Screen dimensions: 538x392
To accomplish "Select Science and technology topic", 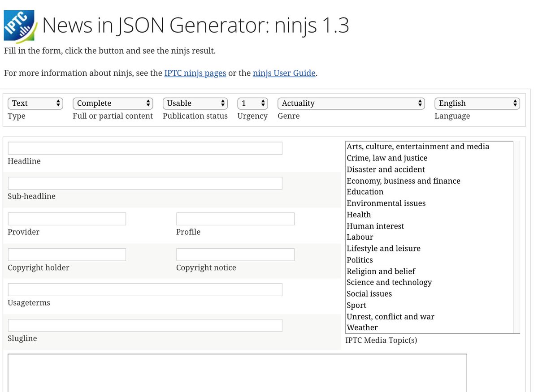I will tap(429, 282).
